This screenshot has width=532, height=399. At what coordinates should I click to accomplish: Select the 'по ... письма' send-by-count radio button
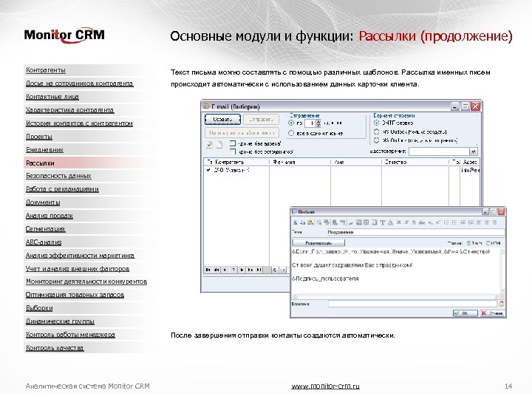point(291,123)
